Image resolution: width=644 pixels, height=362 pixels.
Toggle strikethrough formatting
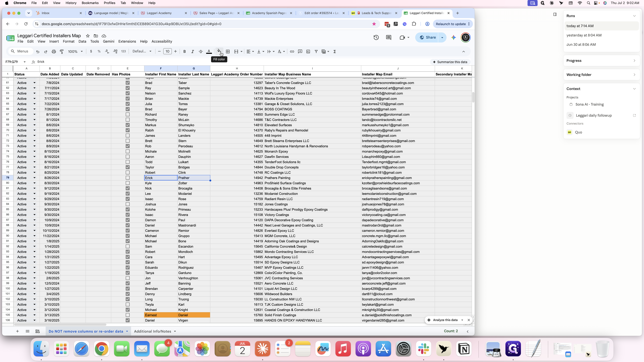[x=200, y=51]
